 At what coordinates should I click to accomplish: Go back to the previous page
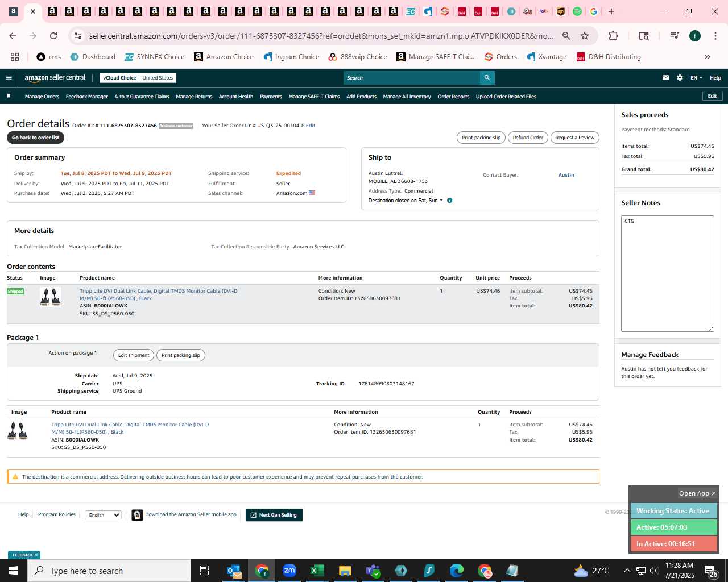[x=13, y=36]
